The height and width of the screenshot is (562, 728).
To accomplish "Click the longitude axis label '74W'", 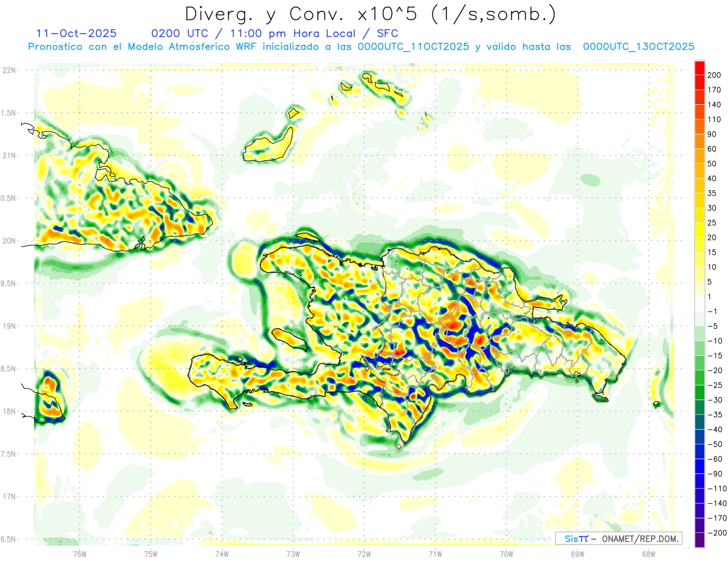I will (x=221, y=554).
